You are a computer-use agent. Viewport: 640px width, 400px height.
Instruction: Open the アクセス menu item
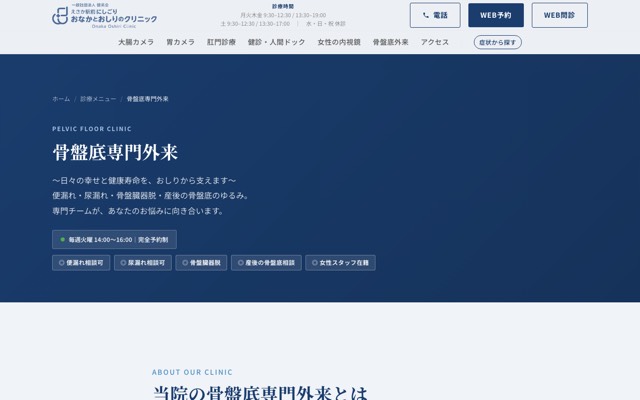(x=435, y=42)
